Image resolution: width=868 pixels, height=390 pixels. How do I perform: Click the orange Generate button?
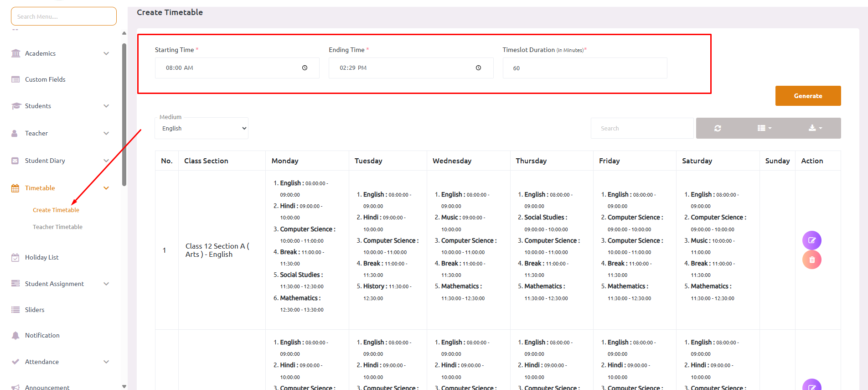(808, 96)
